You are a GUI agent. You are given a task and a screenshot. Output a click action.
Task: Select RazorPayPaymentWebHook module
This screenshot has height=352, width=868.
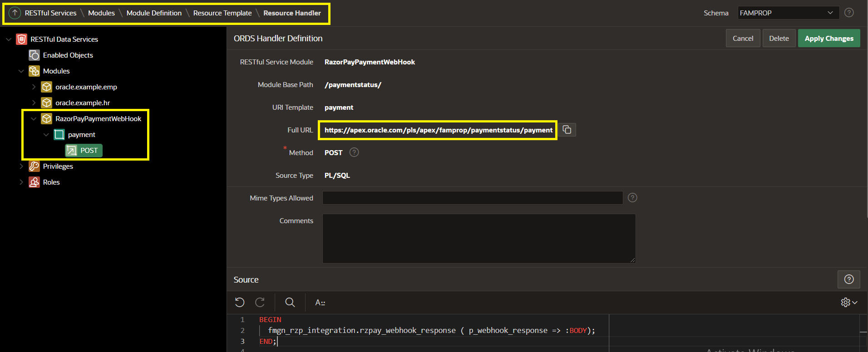point(99,119)
